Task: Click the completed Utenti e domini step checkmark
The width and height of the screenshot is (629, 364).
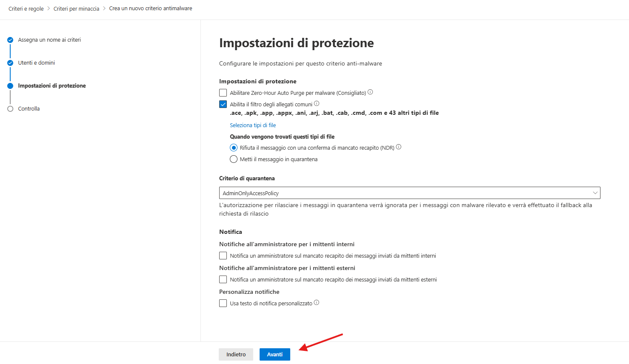Action: click(10, 63)
